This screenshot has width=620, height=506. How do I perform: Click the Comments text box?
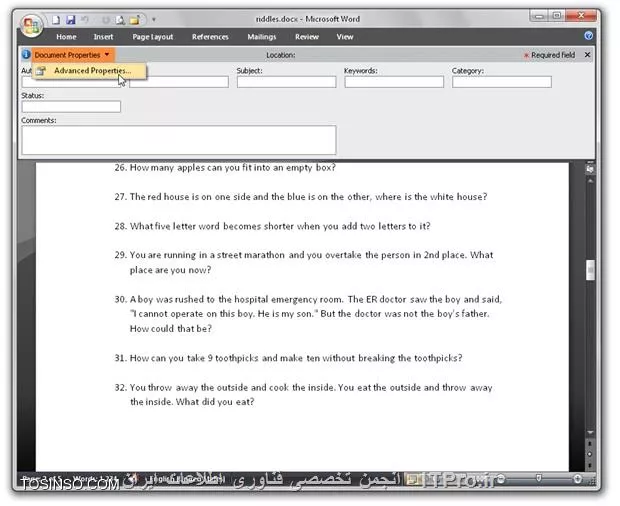179,140
